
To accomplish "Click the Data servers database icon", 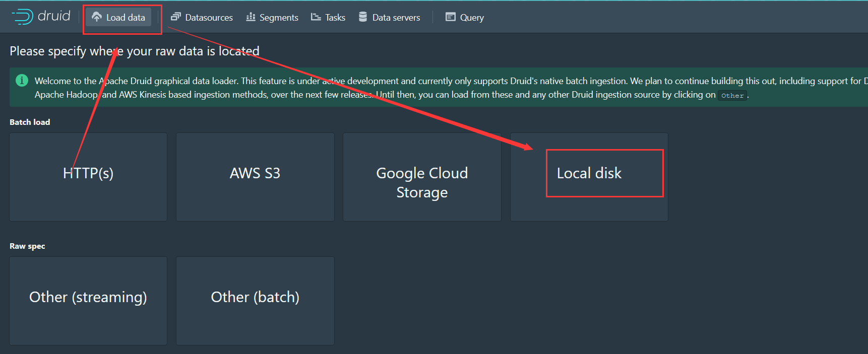I will click(x=362, y=17).
